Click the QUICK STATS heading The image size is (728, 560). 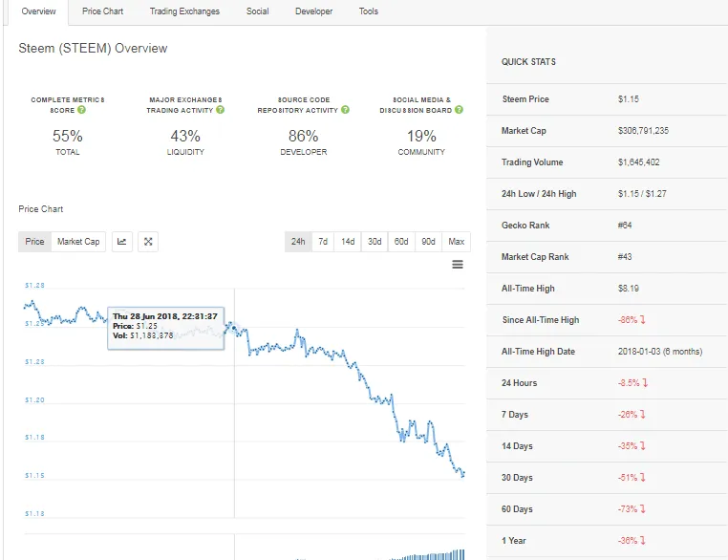point(528,62)
